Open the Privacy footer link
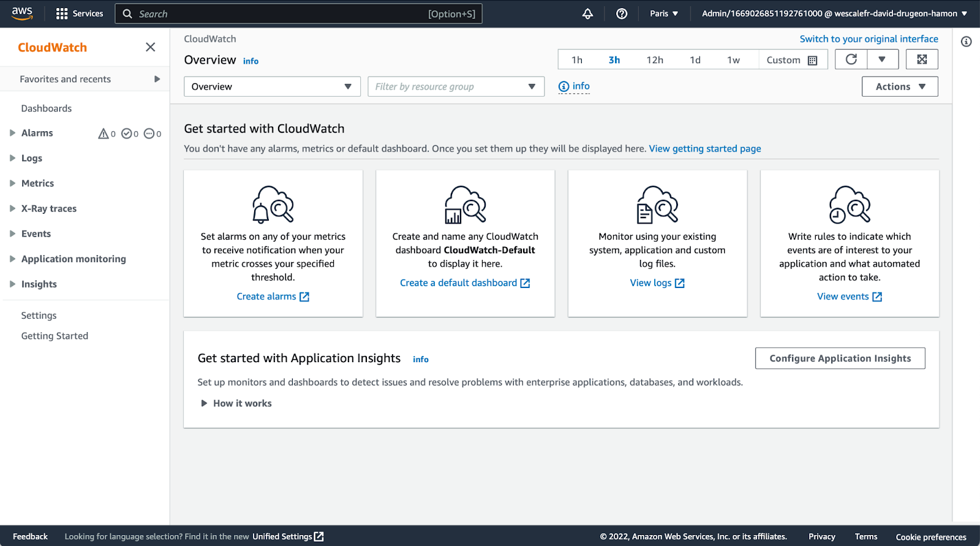The width and height of the screenshot is (980, 546). tap(822, 536)
